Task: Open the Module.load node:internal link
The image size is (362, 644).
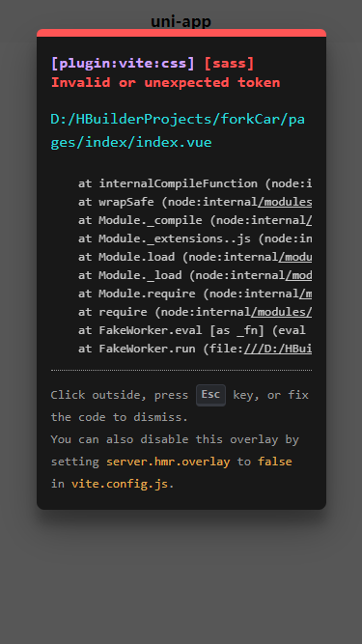Action: click(295, 257)
